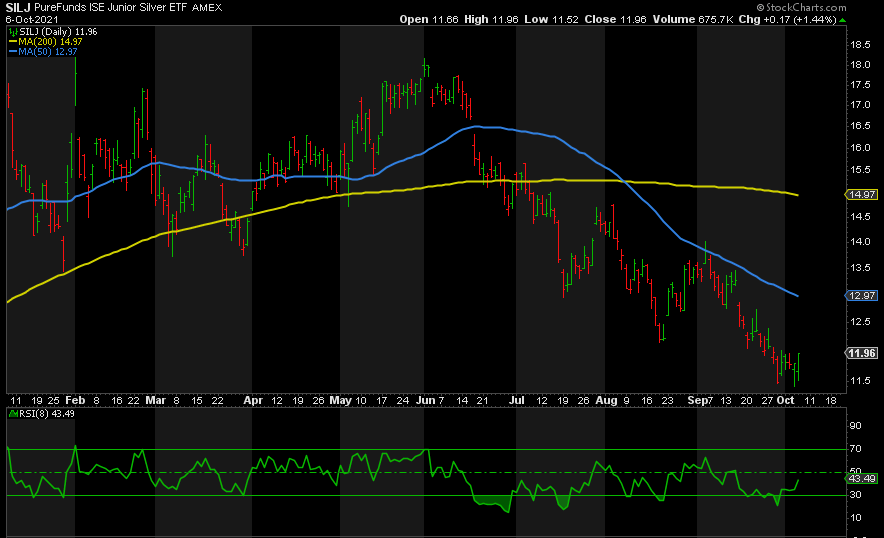This screenshot has width=884, height=538.
Task: Click the green up arrow after Chg
Action: point(842,20)
